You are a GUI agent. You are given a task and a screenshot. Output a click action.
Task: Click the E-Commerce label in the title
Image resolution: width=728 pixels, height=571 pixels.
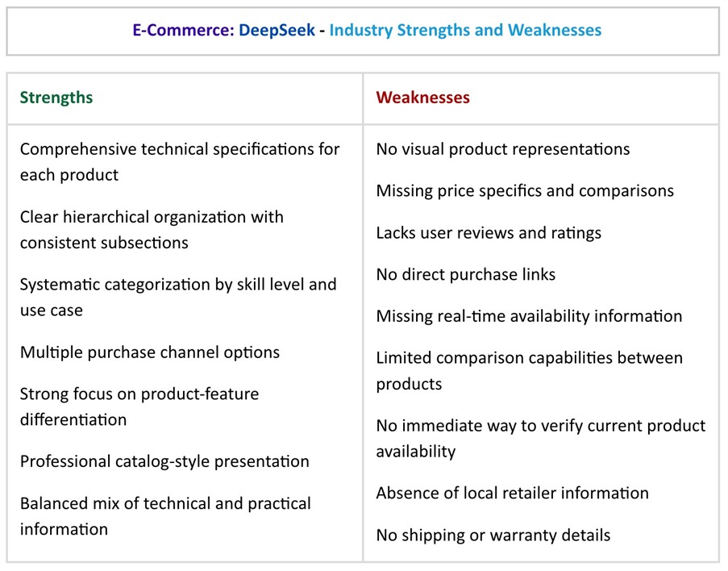183,31
